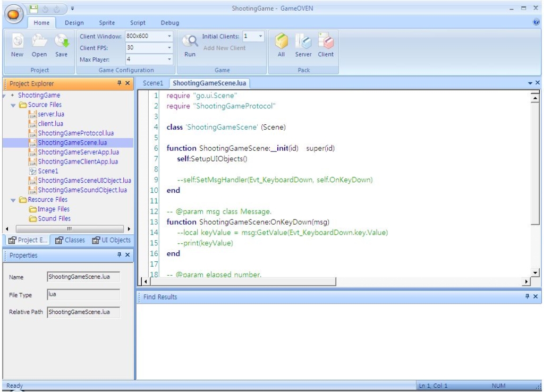544x392 pixels.
Task: Click the quick access Save disk icon
Action: (x=33, y=9)
